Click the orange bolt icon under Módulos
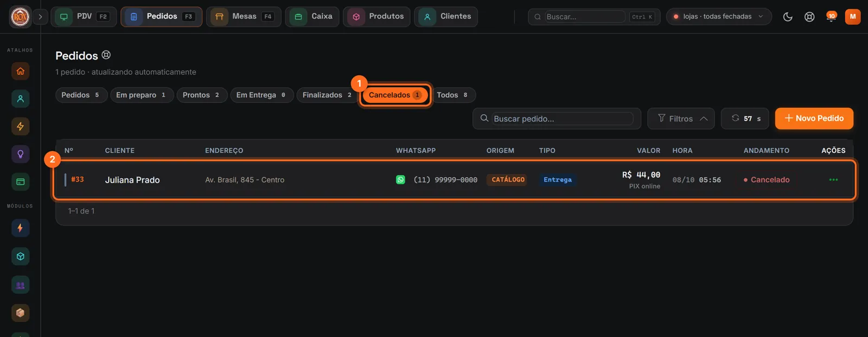This screenshot has height=337, width=868. click(21, 228)
